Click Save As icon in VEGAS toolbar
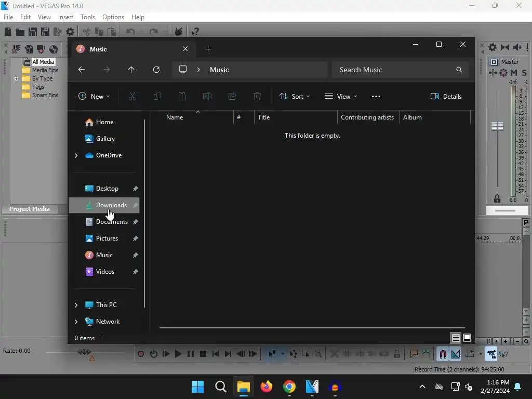 [45, 32]
